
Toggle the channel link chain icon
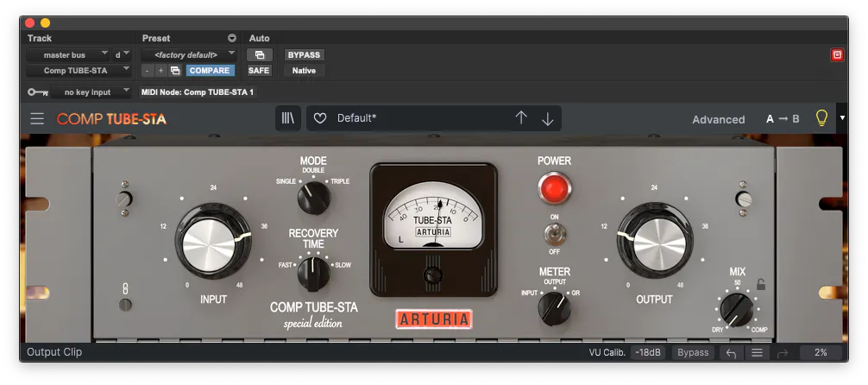[126, 288]
